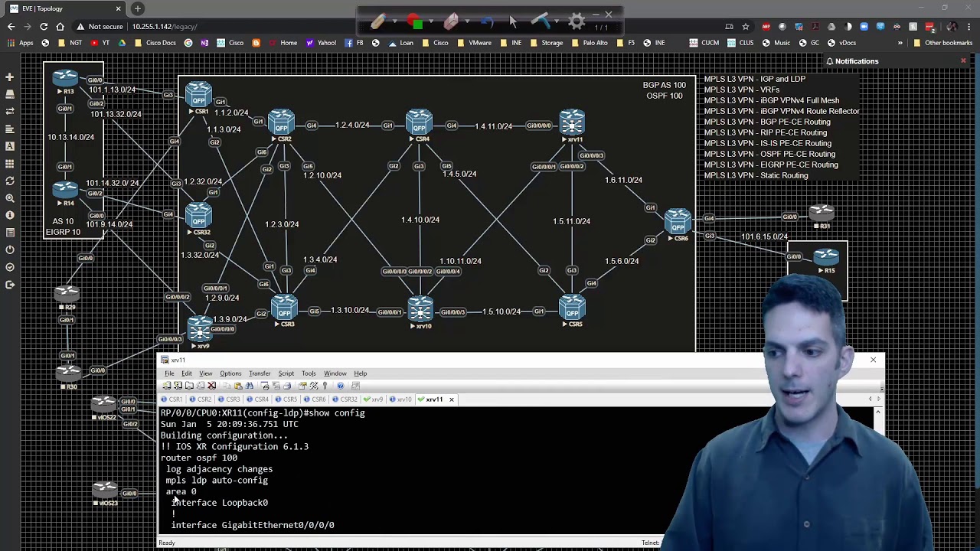Select the CSR1 router node in topology

[x=198, y=96]
